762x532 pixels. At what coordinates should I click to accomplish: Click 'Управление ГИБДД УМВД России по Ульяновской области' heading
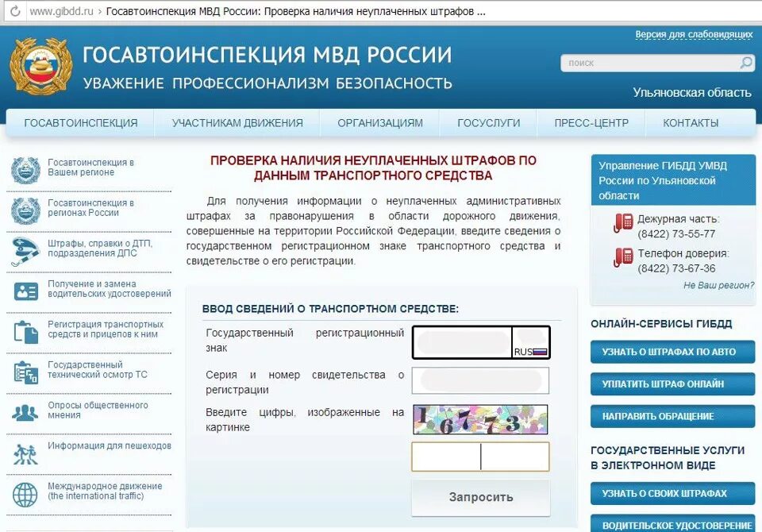(x=663, y=180)
